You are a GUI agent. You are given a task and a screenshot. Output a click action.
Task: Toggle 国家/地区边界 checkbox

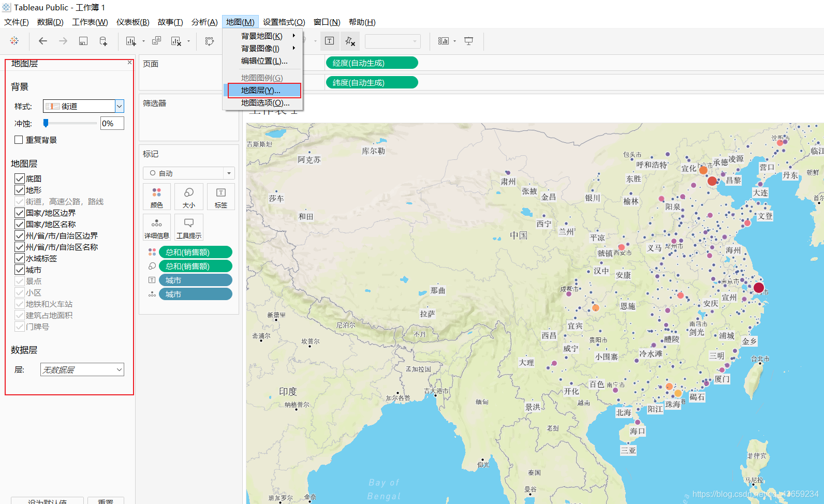pyautogui.click(x=20, y=213)
